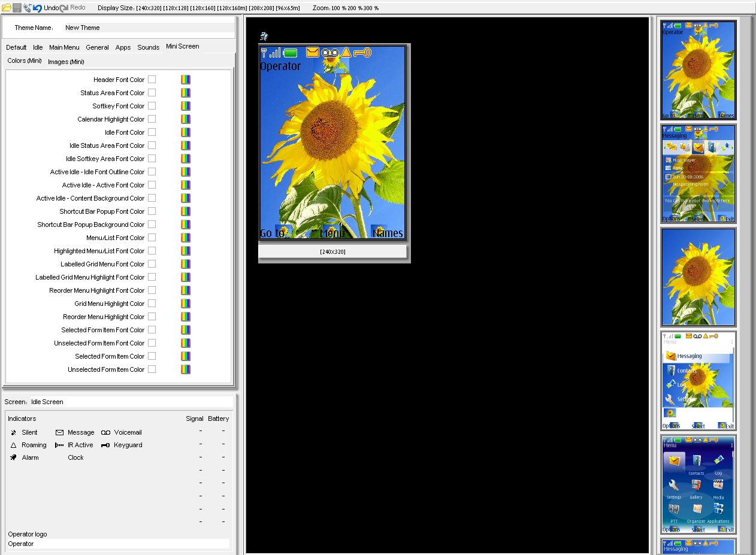Viewport: 756px width, 555px height.
Task: Select the Idle screen Operator thumbnail
Action: tap(698, 70)
